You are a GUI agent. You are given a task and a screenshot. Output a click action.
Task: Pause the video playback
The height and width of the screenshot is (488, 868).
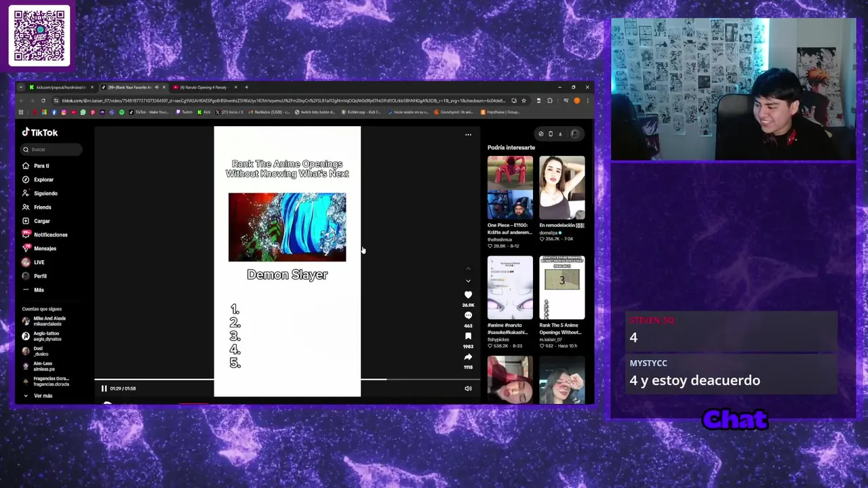[x=104, y=388]
